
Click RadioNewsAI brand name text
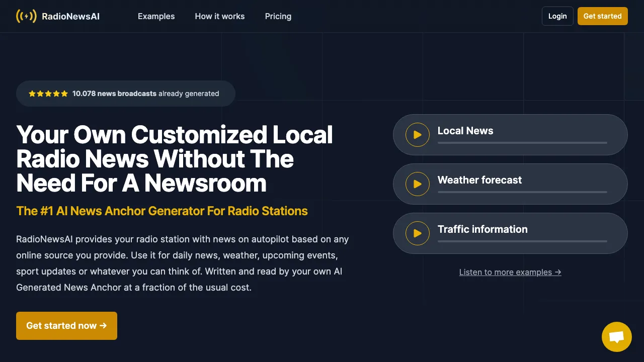pos(71,17)
